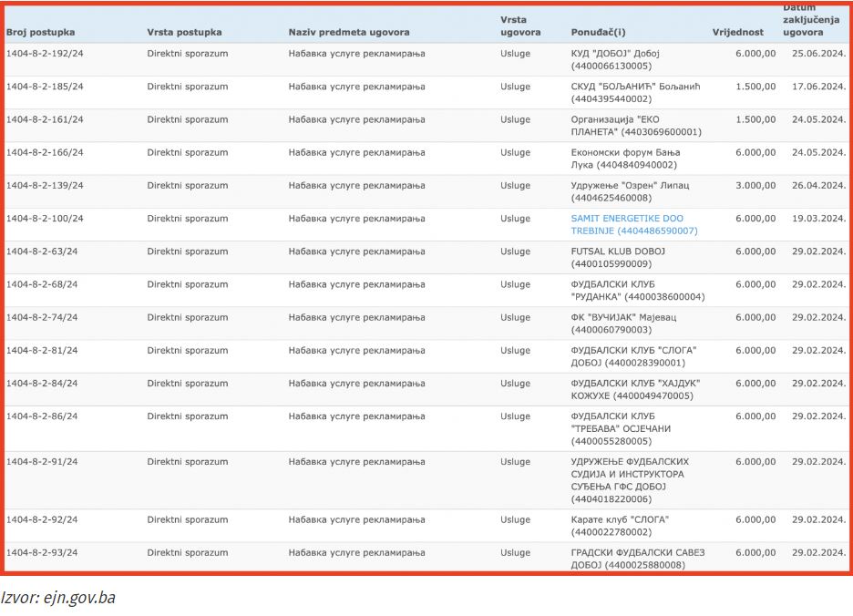Click the contract date 25.06.2024.
The height and width of the screenshot is (616, 853).
click(x=818, y=54)
